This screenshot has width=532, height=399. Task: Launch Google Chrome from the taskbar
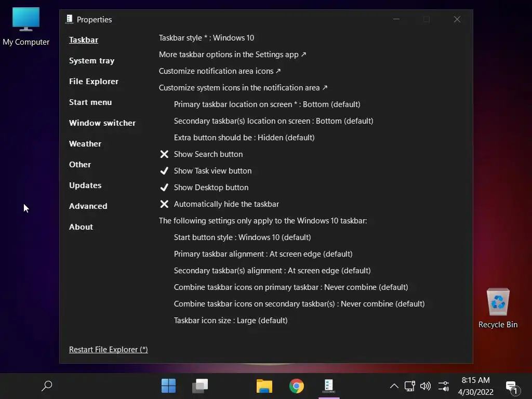[x=297, y=386]
